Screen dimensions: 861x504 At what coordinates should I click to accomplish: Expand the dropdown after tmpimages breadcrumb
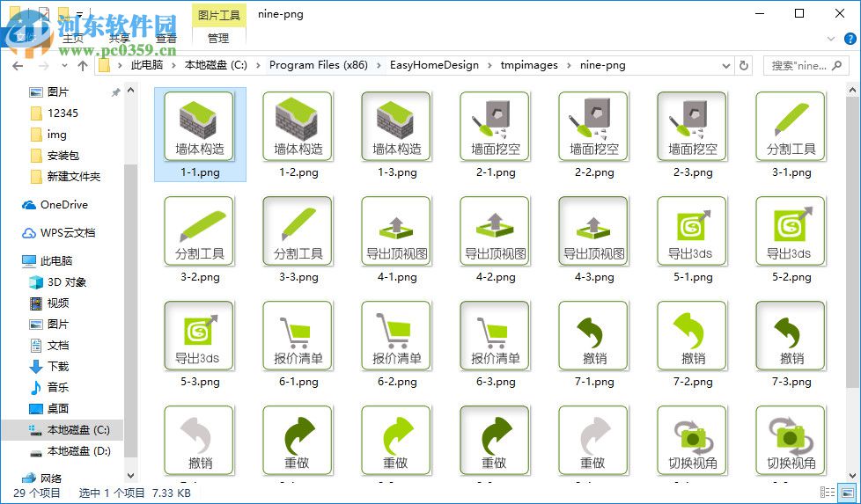click(x=569, y=65)
